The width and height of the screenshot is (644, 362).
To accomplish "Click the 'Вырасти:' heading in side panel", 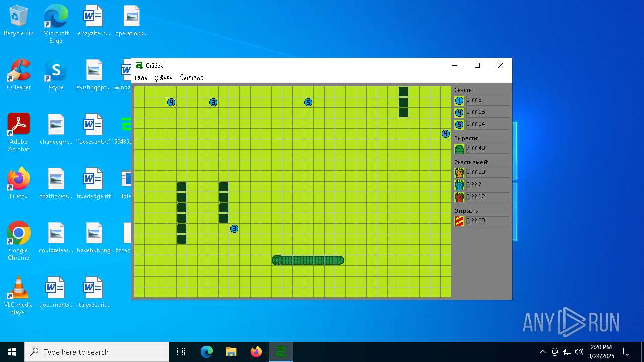I will click(466, 138).
